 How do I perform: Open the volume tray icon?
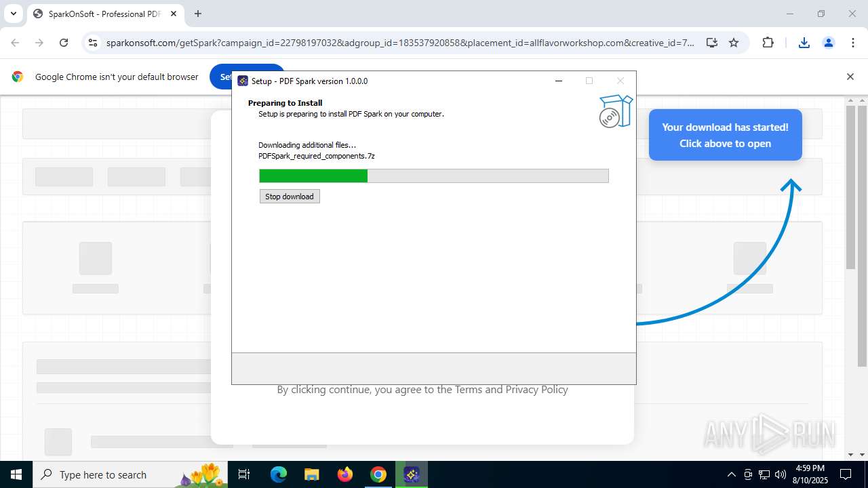click(x=781, y=474)
